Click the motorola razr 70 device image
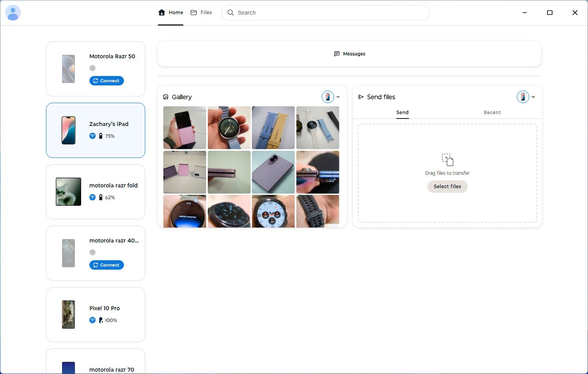The height and width of the screenshot is (374, 588). click(68, 368)
